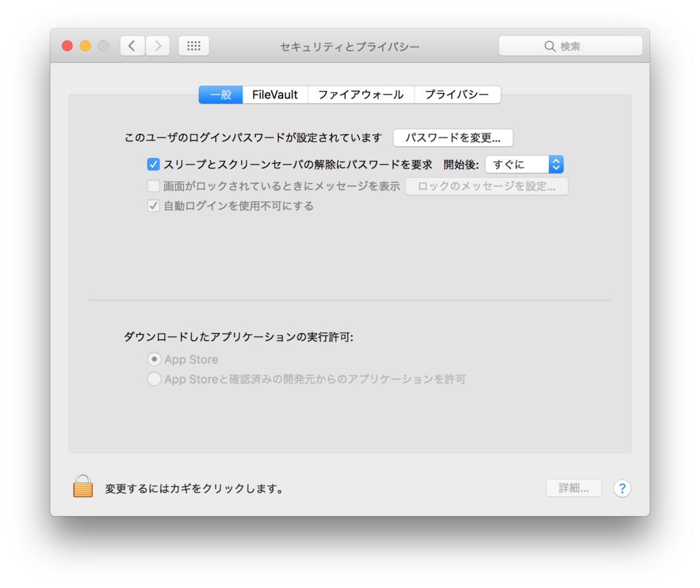
Task: Select App Storeと確認済みの開発元 radio option
Action: click(154, 379)
